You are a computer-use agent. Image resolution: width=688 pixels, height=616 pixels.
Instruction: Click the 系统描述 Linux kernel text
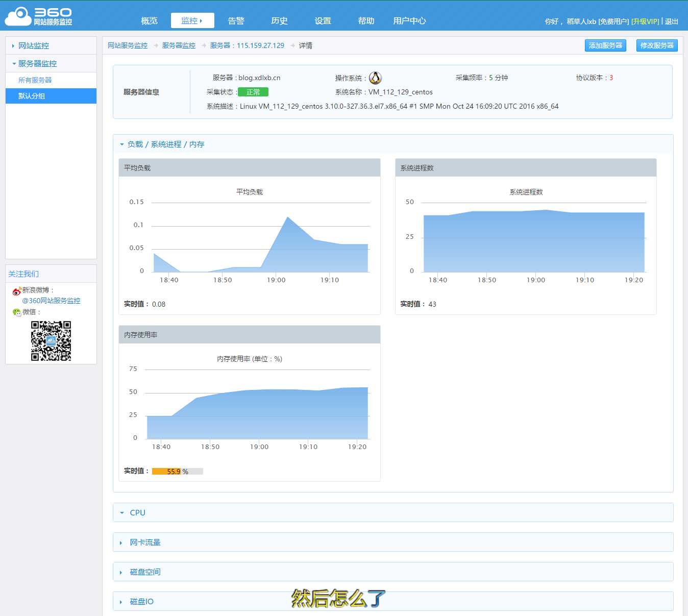pos(399,106)
